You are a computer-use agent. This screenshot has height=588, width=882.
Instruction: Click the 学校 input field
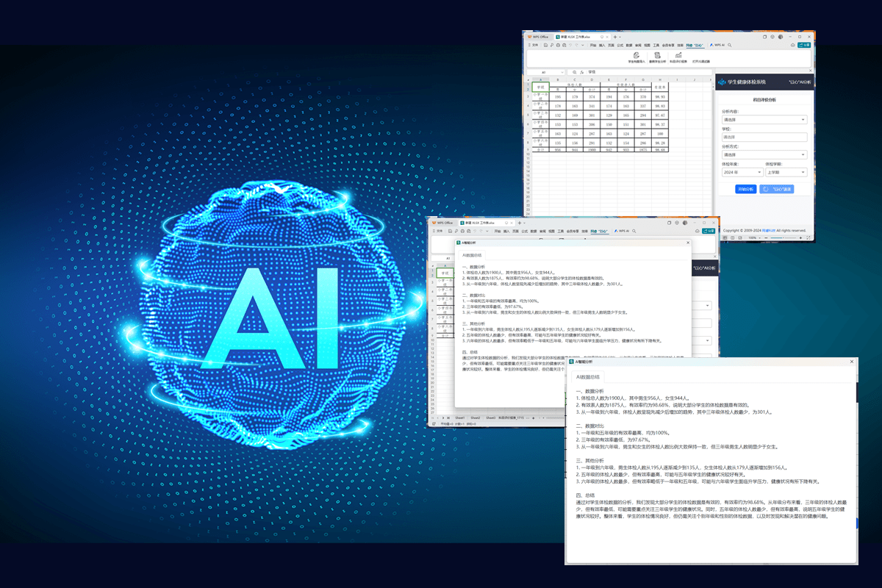pos(764,137)
